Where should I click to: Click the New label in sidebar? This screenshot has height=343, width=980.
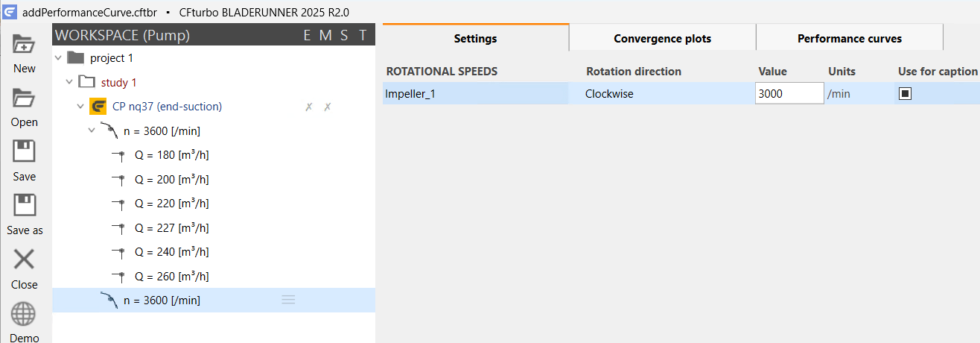coord(25,69)
